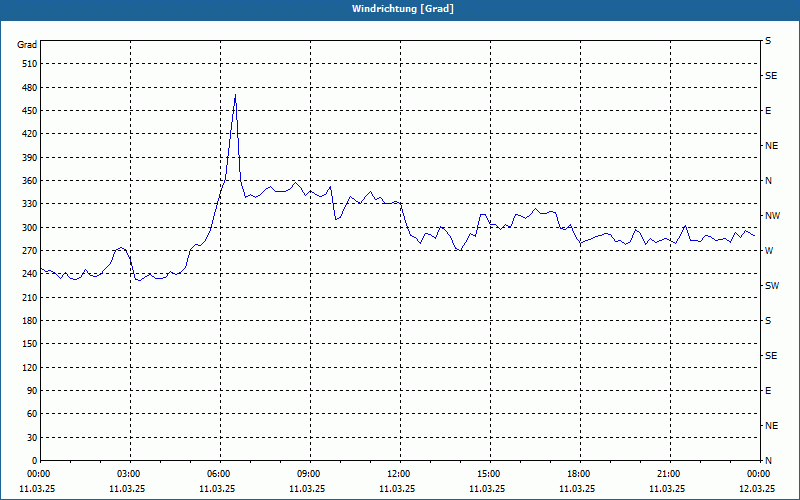The image size is (800, 500).
Task: Select the SE compass label beside 120 line
Action: [x=771, y=356]
